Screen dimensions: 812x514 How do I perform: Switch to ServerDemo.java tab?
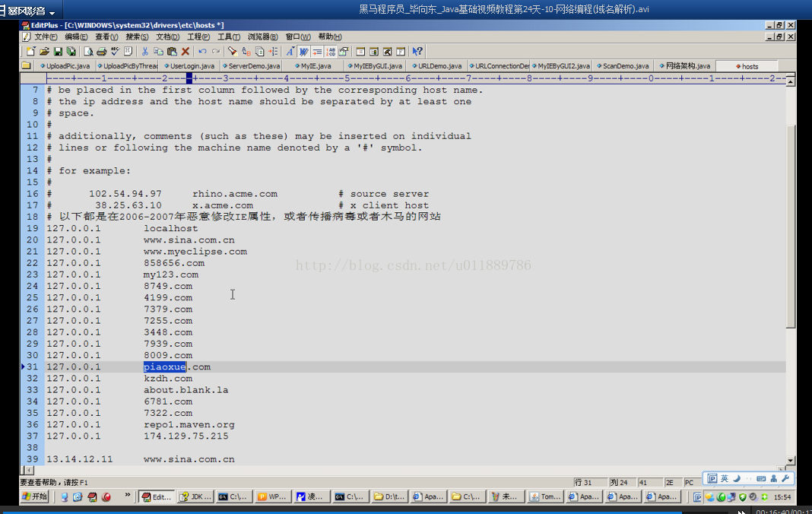(x=251, y=66)
